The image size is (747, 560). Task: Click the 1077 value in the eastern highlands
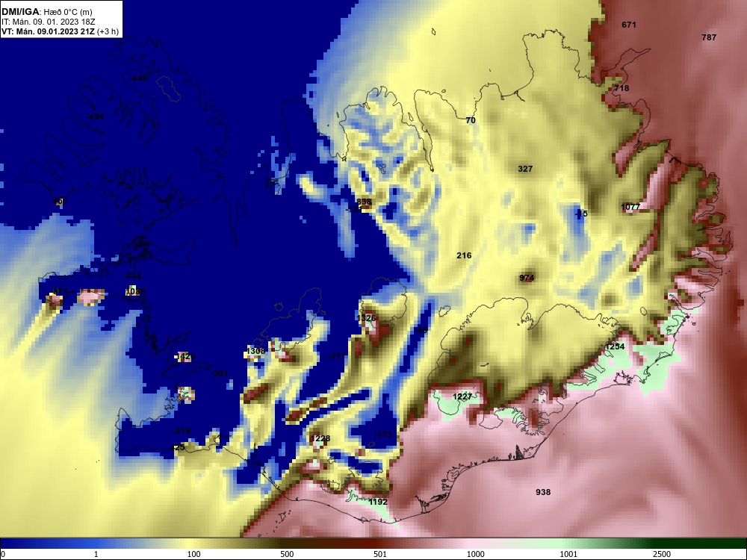tap(630, 207)
